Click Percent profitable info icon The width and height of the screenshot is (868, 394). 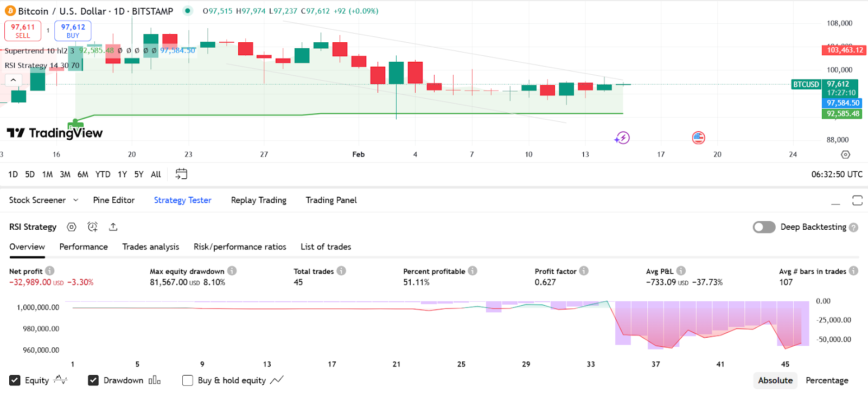click(x=473, y=270)
